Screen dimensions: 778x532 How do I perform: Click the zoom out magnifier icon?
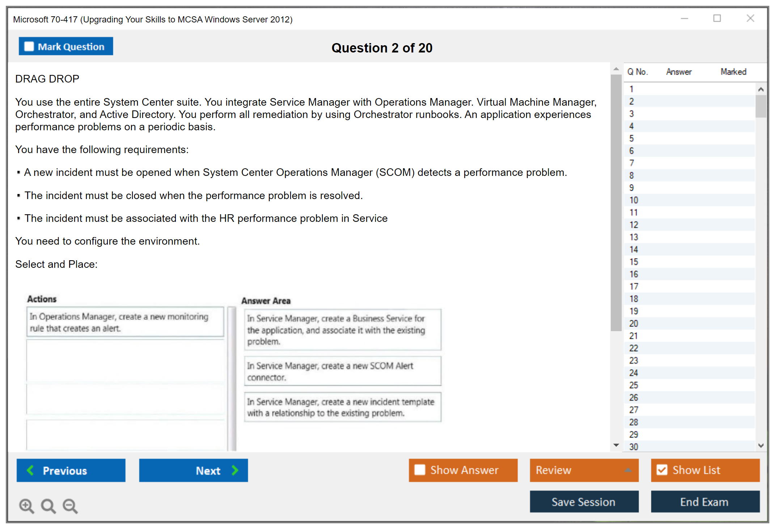70,506
